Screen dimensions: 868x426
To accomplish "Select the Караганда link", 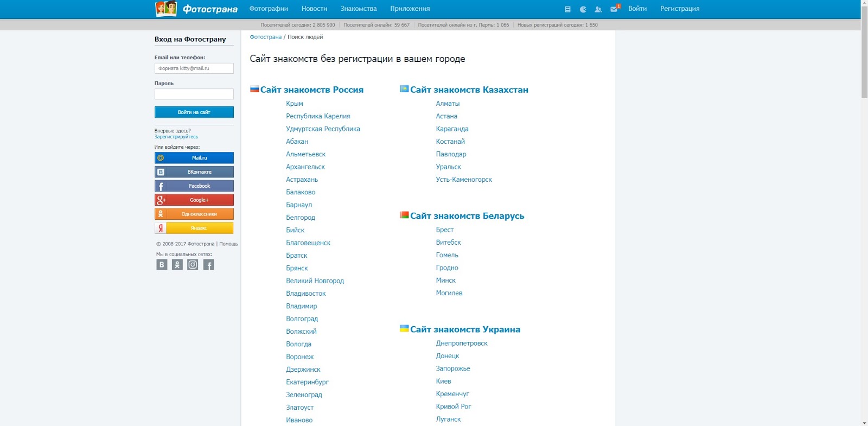I will (452, 129).
